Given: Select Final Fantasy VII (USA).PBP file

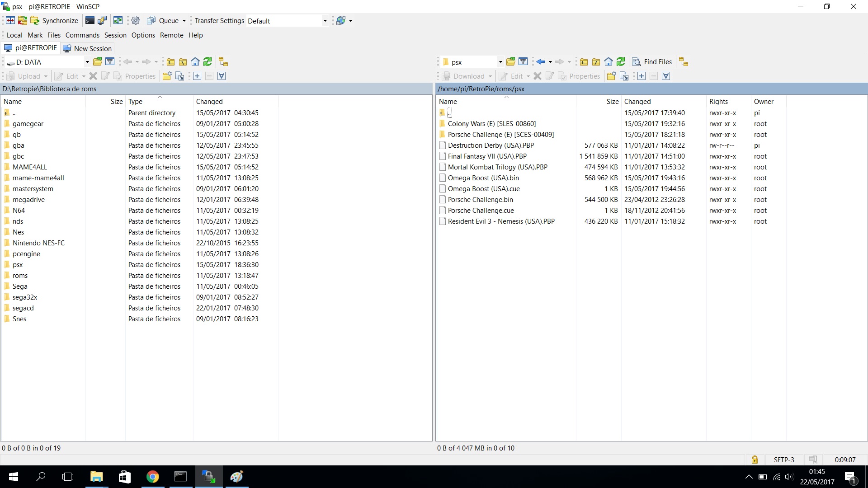Looking at the screenshot, I should coord(487,156).
